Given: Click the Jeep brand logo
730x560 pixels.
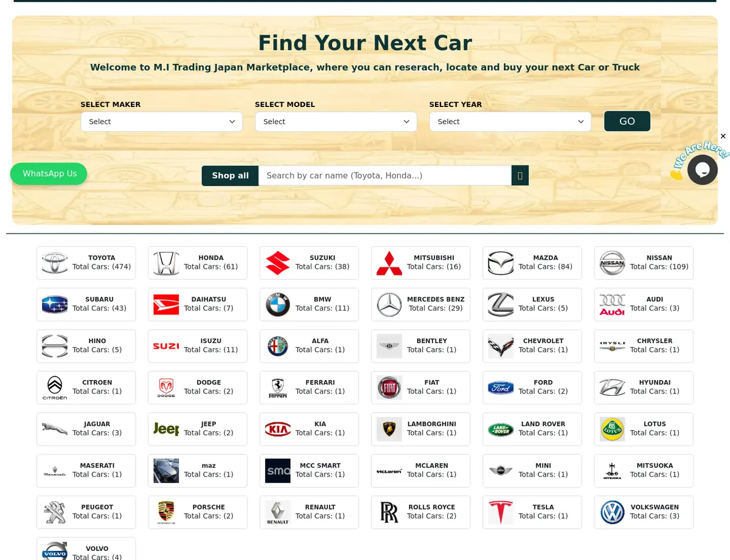Looking at the screenshot, I should click(x=166, y=429).
